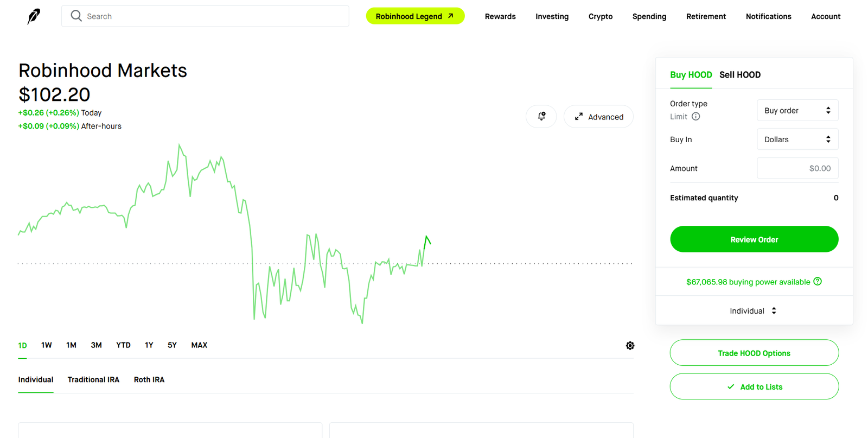
Task: Select the MAX chart range
Action: pyautogui.click(x=199, y=345)
